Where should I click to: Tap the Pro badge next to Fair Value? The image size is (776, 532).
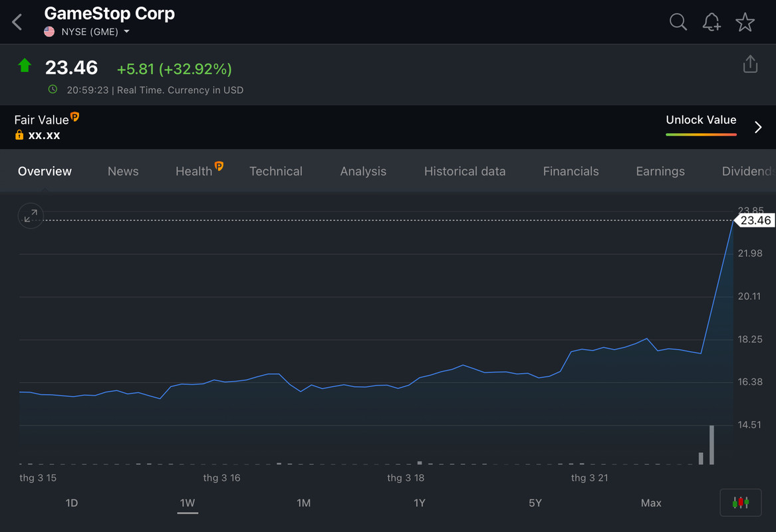74,117
